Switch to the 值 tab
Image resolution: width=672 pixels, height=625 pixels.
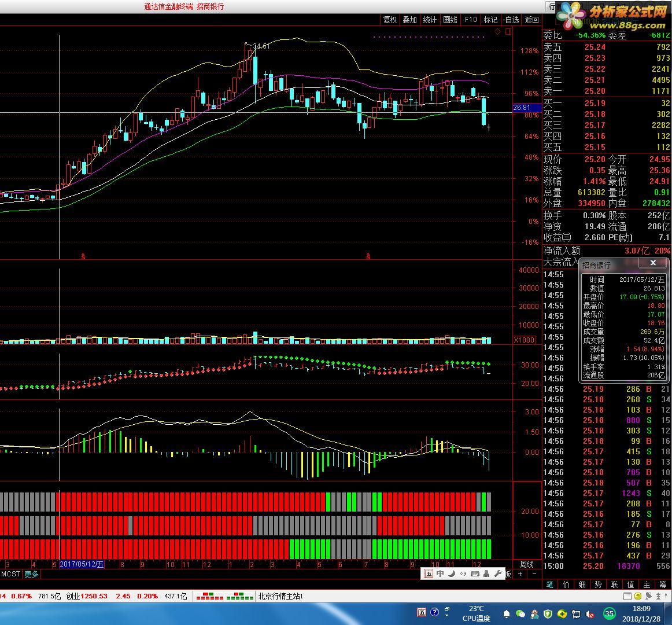[630, 584]
